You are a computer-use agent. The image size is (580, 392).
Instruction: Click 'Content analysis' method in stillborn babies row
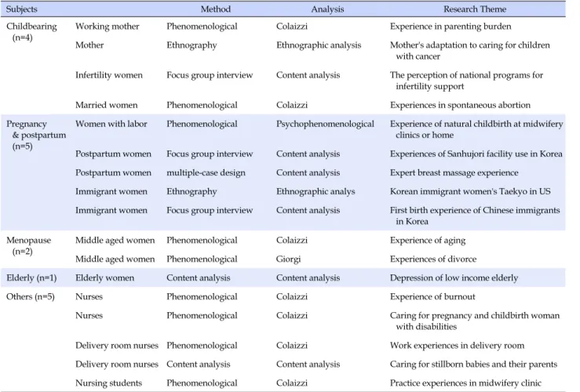(x=199, y=365)
